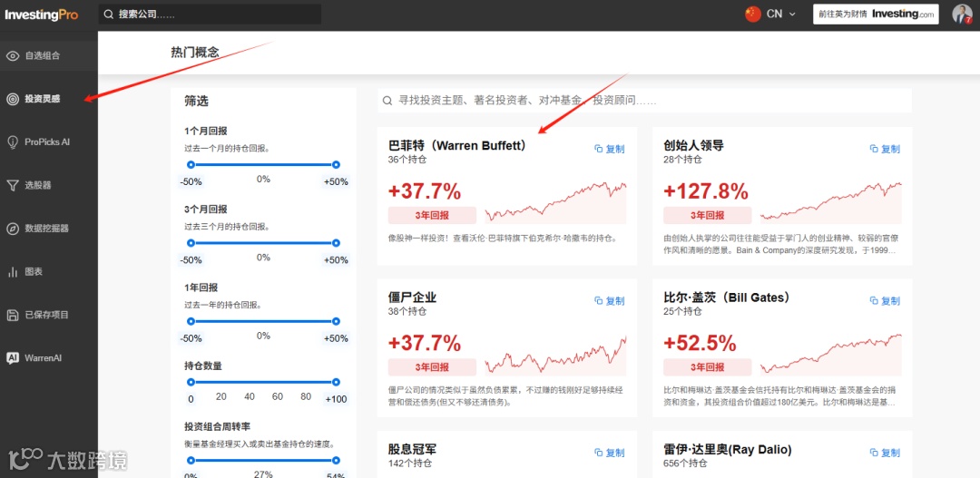The image size is (980, 478).
Task: Click the save disk icon for 已保存项目
Action: tap(13, 315)
